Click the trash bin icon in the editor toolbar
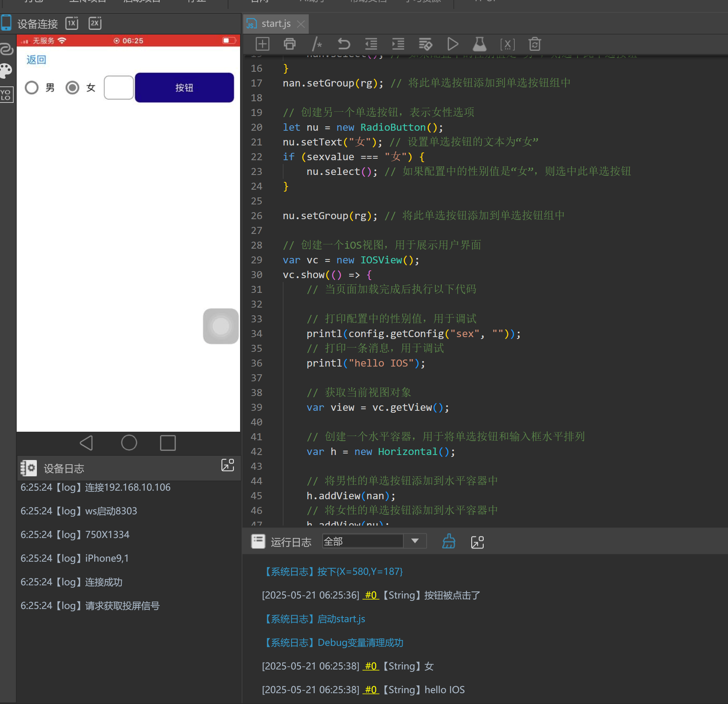Image resolution: width=728 pixels, height=704 pixels. (535, 44)
